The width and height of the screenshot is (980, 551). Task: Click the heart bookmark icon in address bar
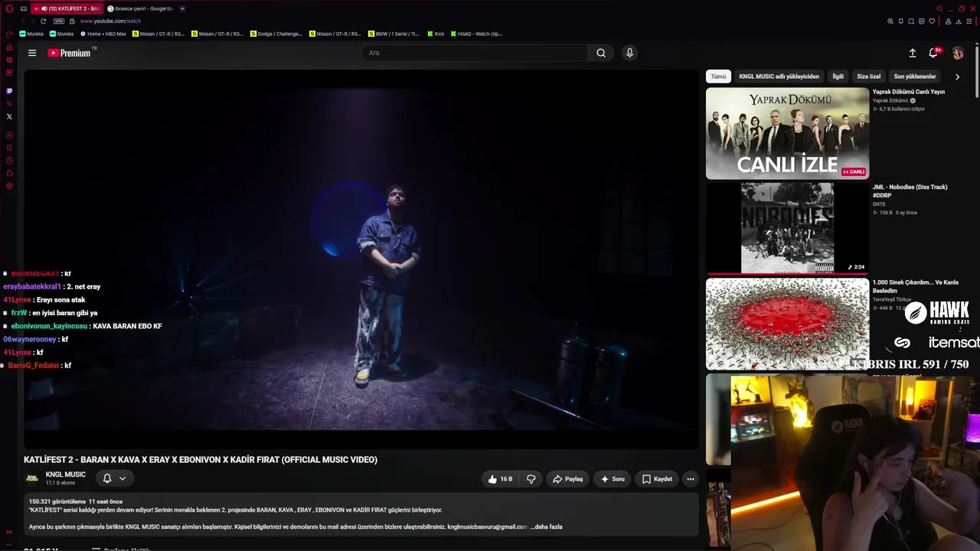[x=932, y=21]
